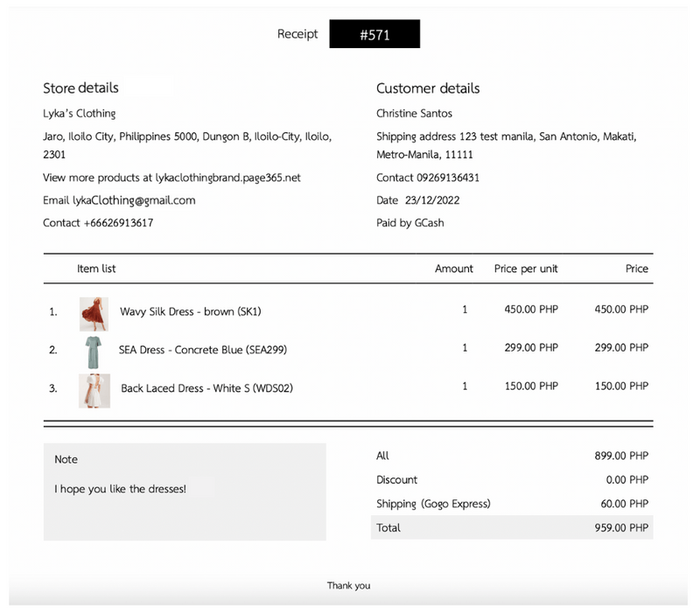Click inside the Note text box
Viewport: 700px width, 613px height.
click(184, 490)
